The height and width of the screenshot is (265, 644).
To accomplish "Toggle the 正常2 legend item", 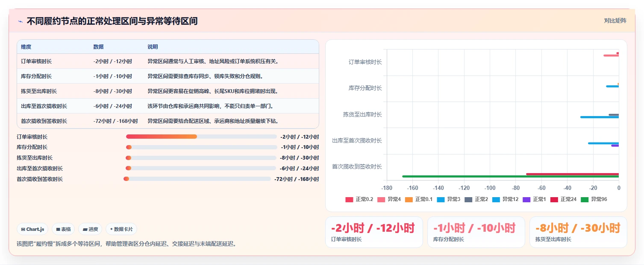I will pyautogui.click(x=476, y=199).
